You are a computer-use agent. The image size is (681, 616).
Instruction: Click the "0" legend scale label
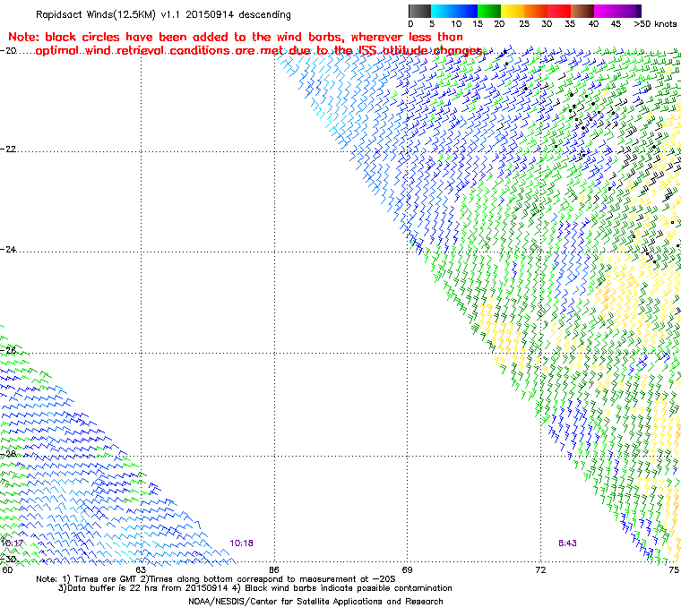(411, 24)
